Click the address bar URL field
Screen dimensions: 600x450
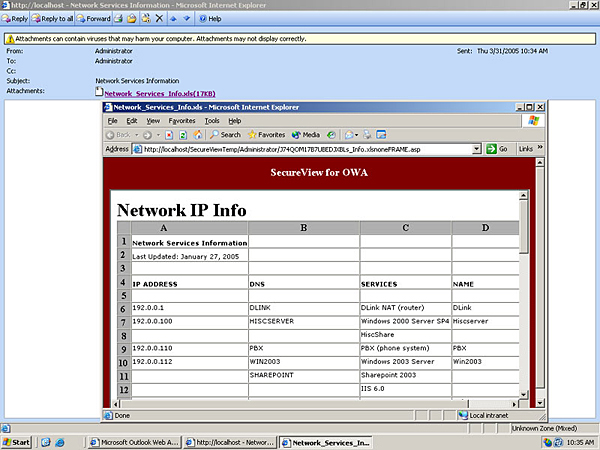point(300,149)
